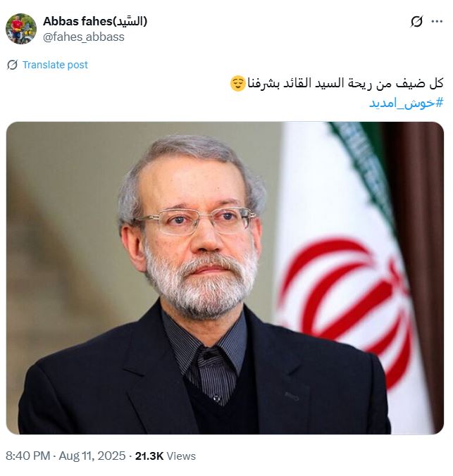Click the Arabic post text line
The width and height of the screenshot is (453, 476).
pos(345,84)
